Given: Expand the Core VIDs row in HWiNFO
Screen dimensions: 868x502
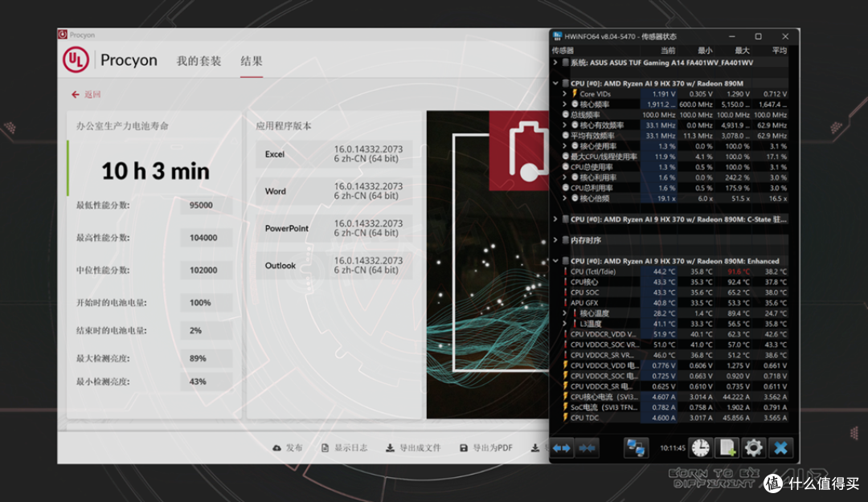Looking at the screenshot, I should 565,94.
